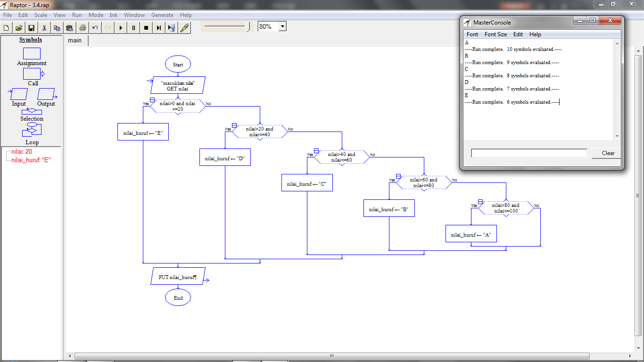Select the Selection diamond symbol
Viewport: 644px width, 362px height.
pyautogui.click(x=31, y=112)
